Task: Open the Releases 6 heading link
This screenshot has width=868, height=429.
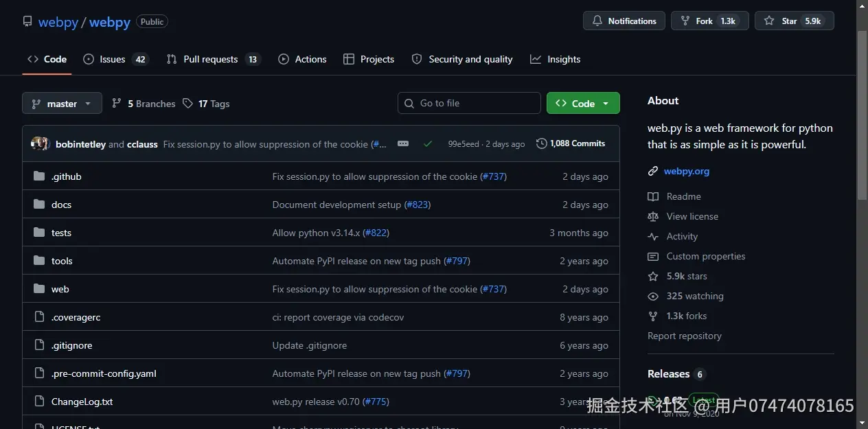Action: tap(676, 374)
